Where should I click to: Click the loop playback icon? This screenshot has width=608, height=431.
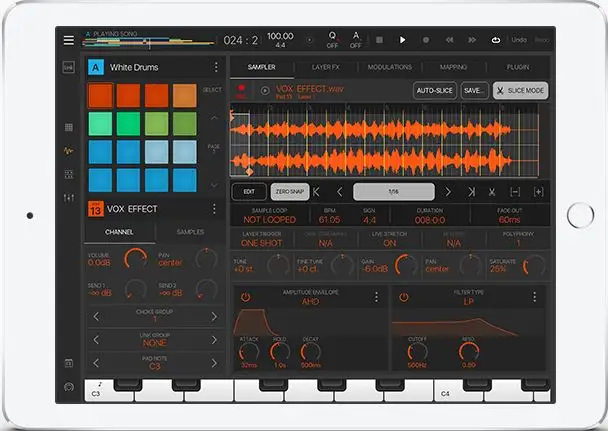[494, 40]
